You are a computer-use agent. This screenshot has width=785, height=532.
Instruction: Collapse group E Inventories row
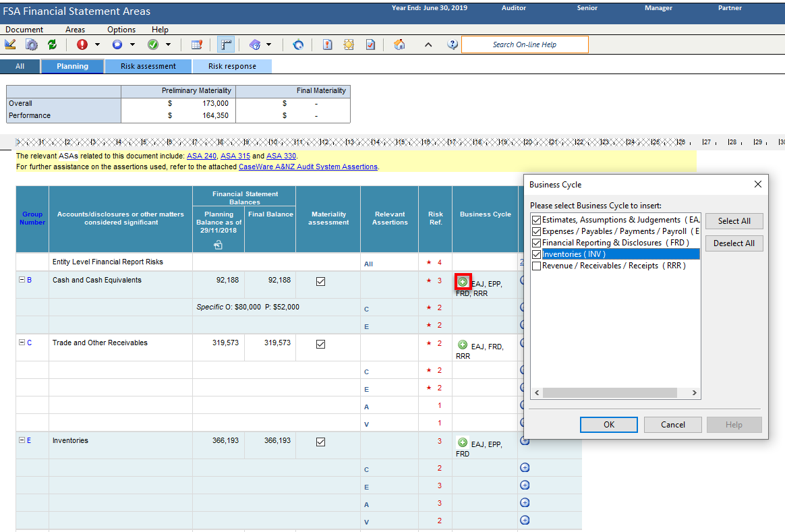pyautogui.click(x=22, y=440)
